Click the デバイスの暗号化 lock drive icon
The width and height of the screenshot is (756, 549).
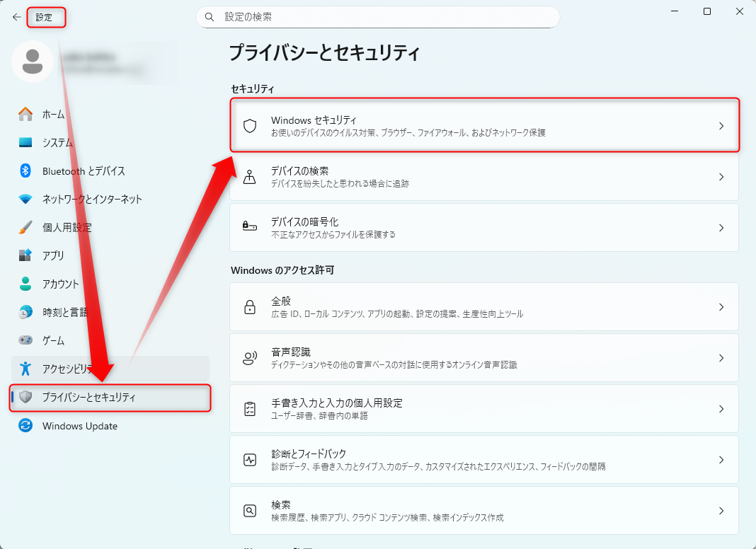coord(250,226)
